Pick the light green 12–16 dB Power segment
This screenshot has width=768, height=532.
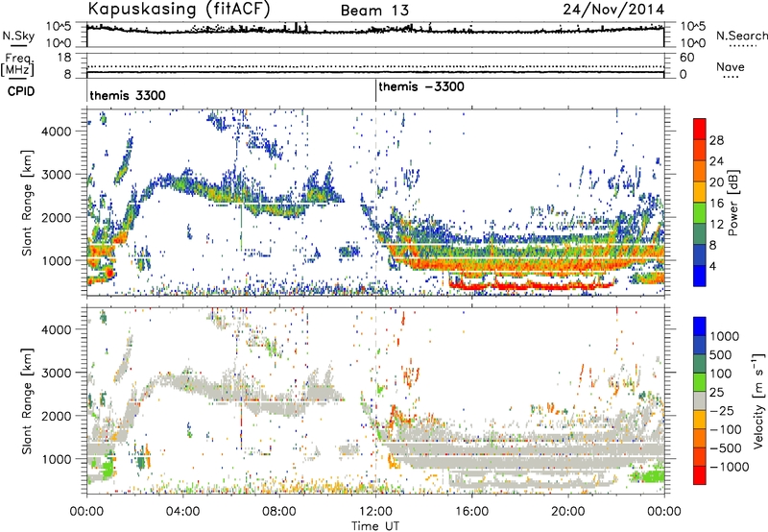(700, 212)
